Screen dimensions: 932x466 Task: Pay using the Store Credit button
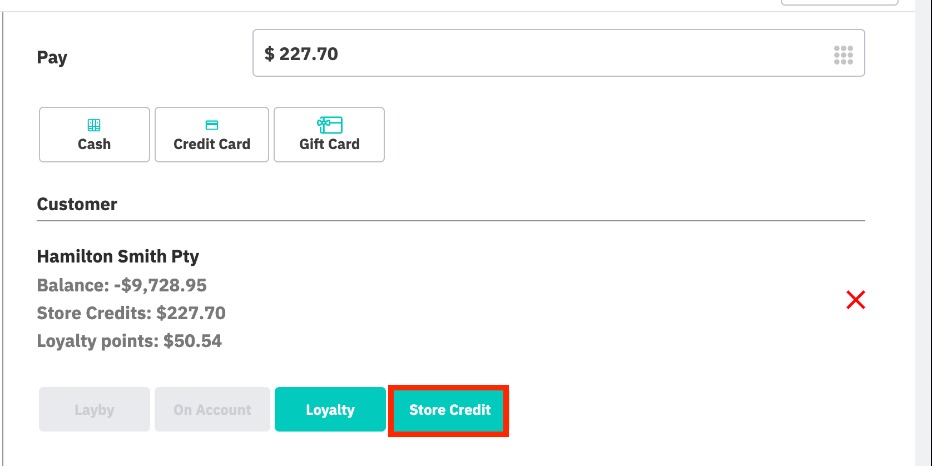coord(450,410)
